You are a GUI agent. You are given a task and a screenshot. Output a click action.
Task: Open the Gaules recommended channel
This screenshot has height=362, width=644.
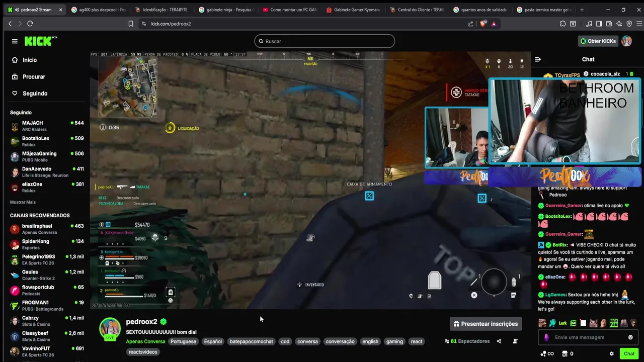47,275
